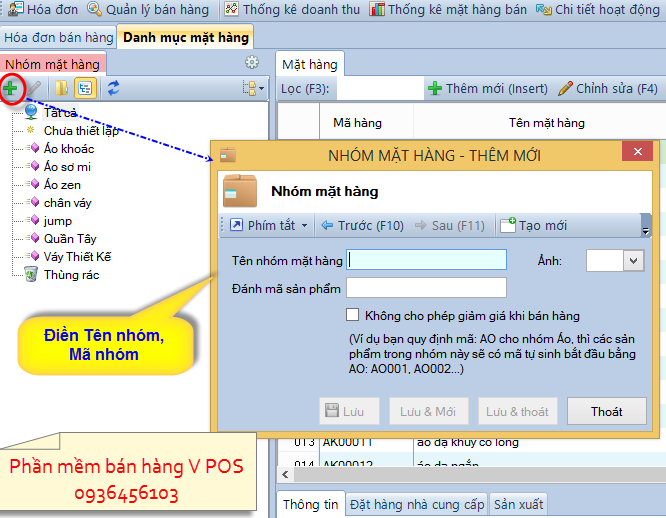
Task: Click the Thoát button in dialog
Action: 606,411
